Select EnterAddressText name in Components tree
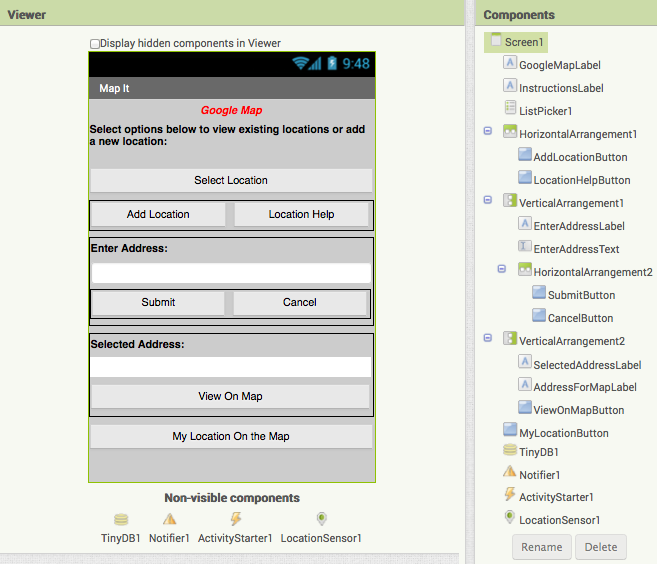The width and height of the screenshot is (657, 564). click(x=576, y=249)
